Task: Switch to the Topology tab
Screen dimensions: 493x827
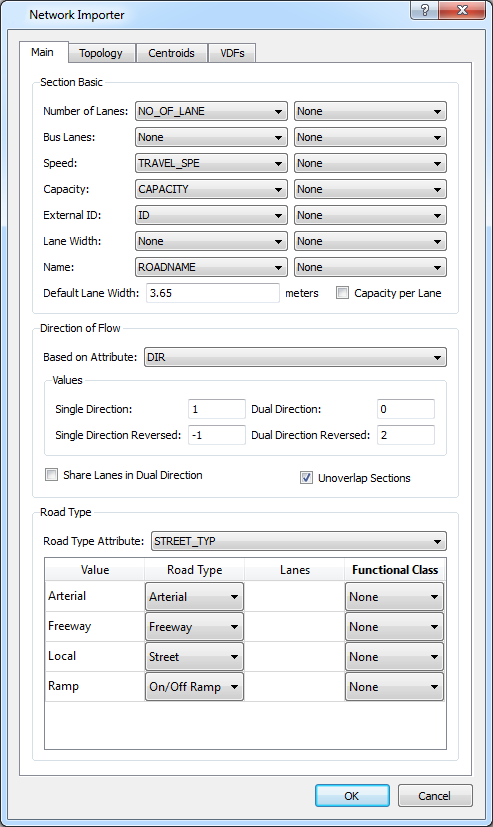Action: [101, 53]
